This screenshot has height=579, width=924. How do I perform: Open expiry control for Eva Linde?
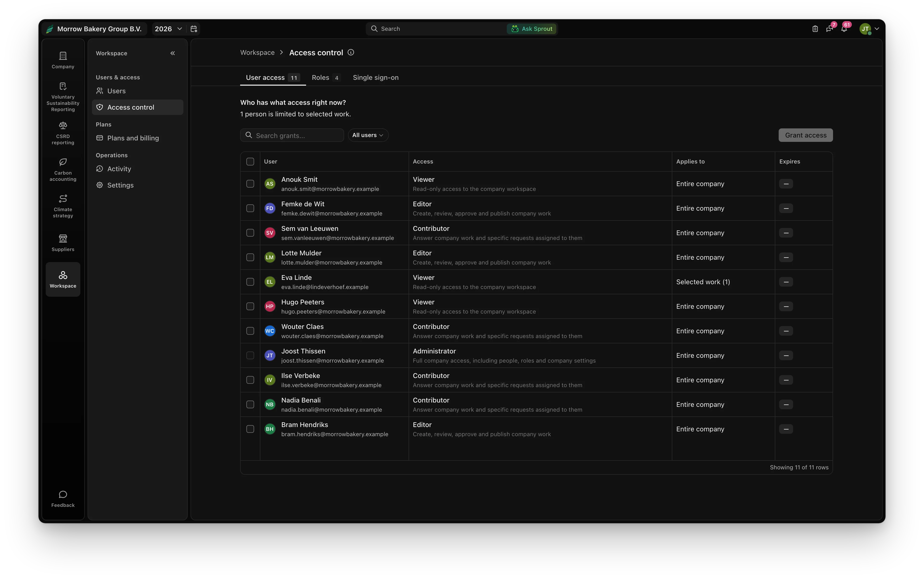(786, 282)
